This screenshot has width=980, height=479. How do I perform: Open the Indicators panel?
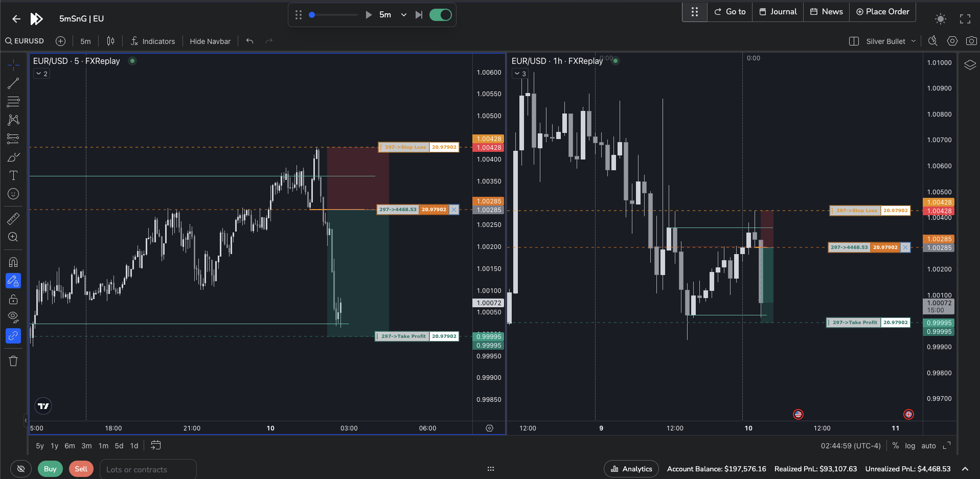pyautogui.click(x=153, y=41)
